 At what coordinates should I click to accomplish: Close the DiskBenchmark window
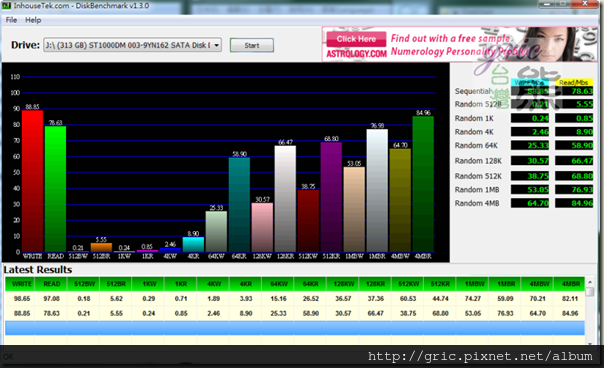point(584,3)
